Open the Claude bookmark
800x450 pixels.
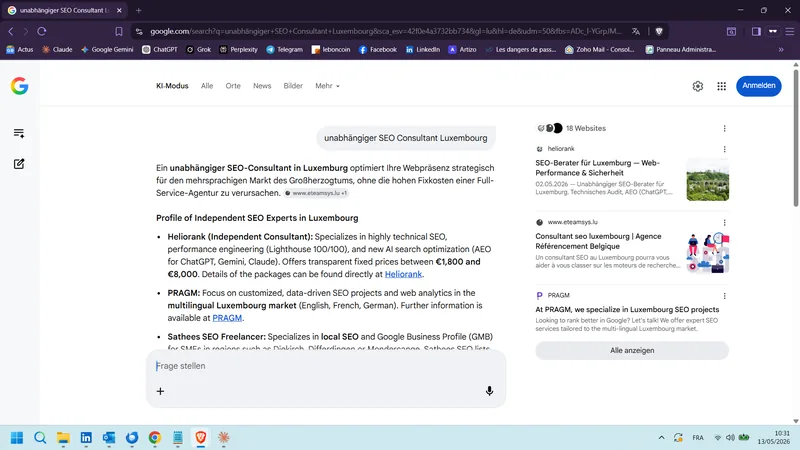coord(57,49)
